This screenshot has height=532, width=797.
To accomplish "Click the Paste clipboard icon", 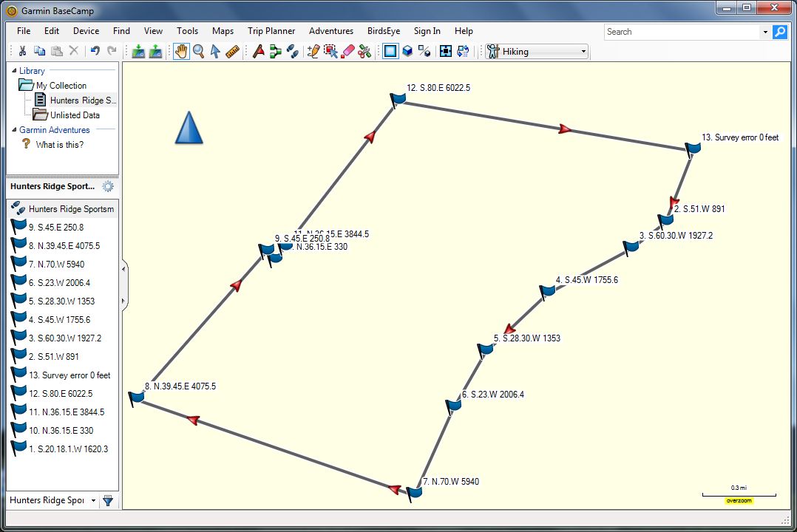I will (x=57, y=51).
